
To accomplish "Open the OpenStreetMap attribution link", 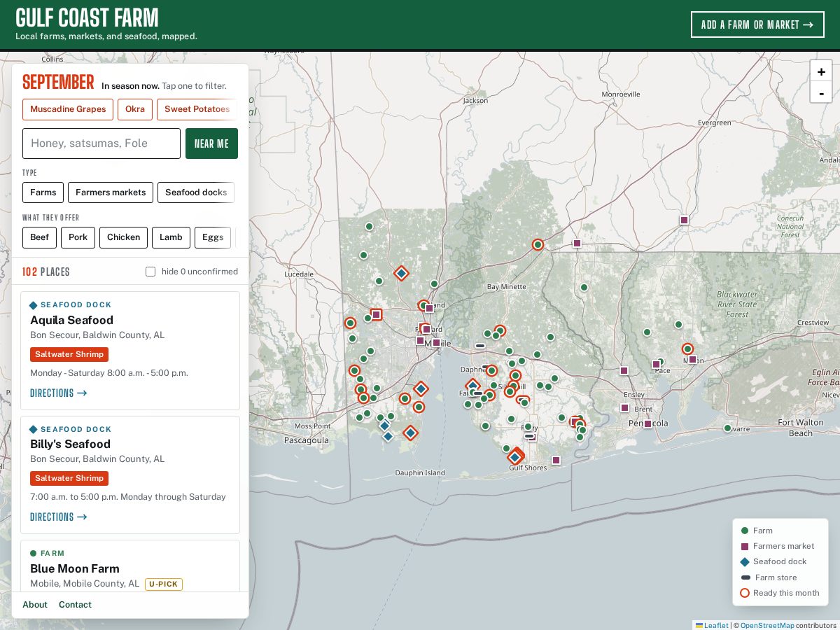I will pos(766,625).
